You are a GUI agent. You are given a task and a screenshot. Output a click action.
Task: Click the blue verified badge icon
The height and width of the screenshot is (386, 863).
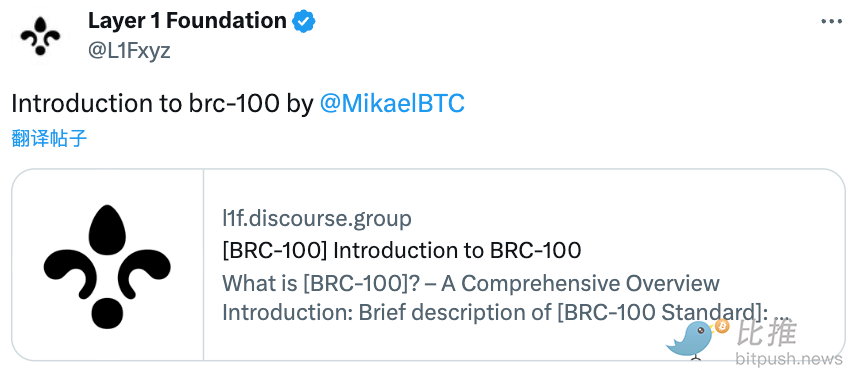[303, 21]
